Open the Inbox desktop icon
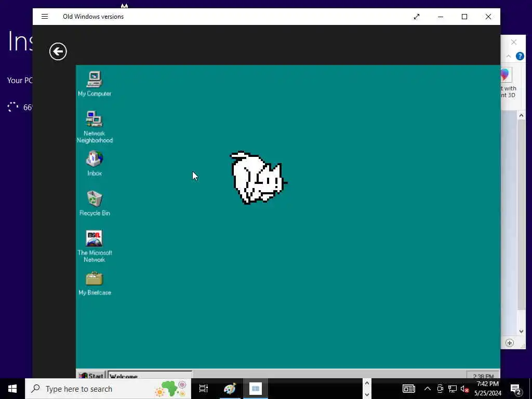Viewport: 532px width, 399px height. coord(95,164)
